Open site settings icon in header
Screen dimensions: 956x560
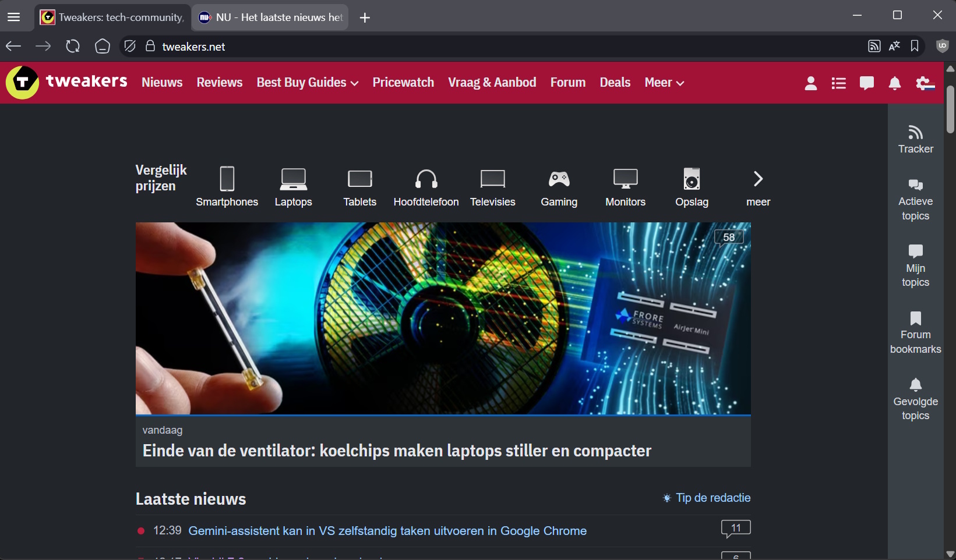coord(925,83)
